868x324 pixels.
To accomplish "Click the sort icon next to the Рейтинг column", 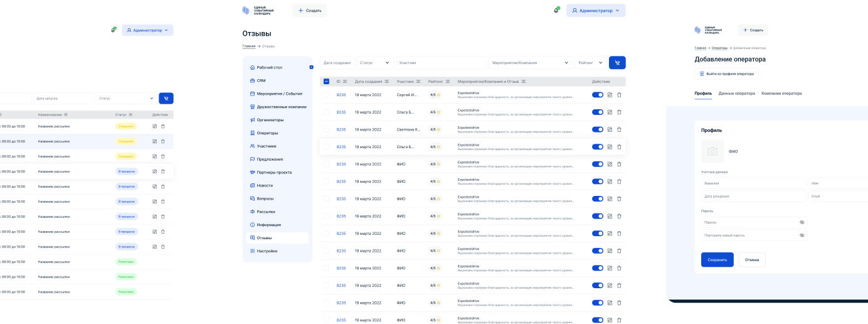I will (x=448, y=82).
